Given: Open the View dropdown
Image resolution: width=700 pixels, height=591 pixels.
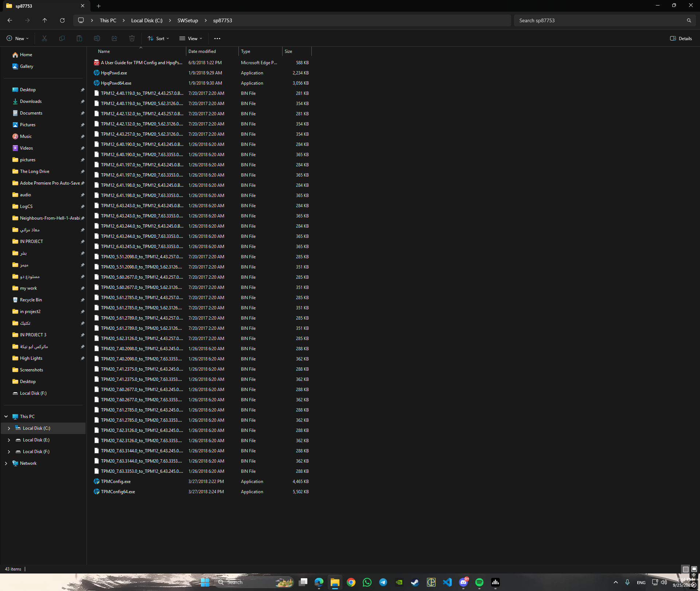Looking at the screenshot, I should tap(191, 38).
